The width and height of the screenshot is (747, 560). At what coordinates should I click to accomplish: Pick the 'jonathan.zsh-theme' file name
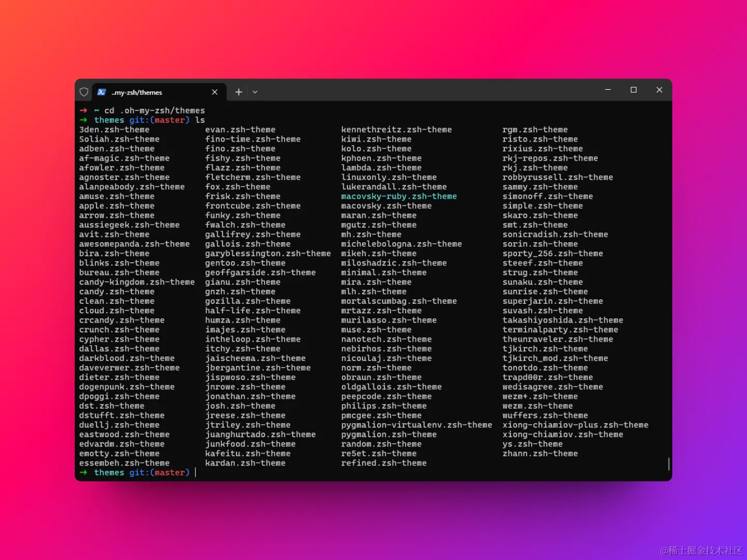(250, 397)
